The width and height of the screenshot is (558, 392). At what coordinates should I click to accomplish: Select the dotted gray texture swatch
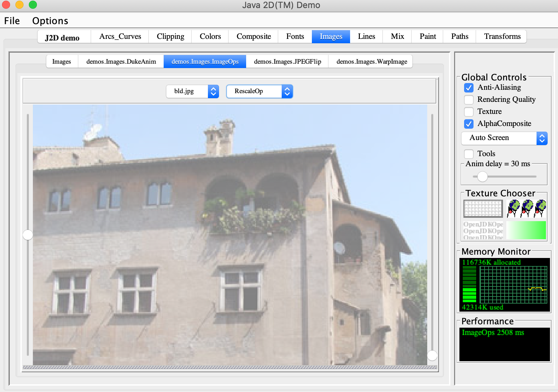[x=483, y=209]
